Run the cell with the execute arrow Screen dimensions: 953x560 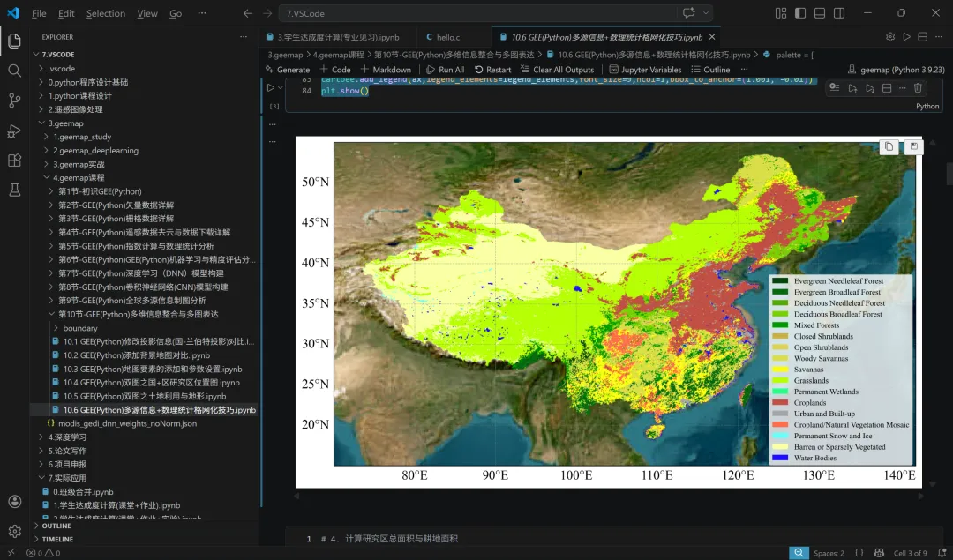pos(271,87)
